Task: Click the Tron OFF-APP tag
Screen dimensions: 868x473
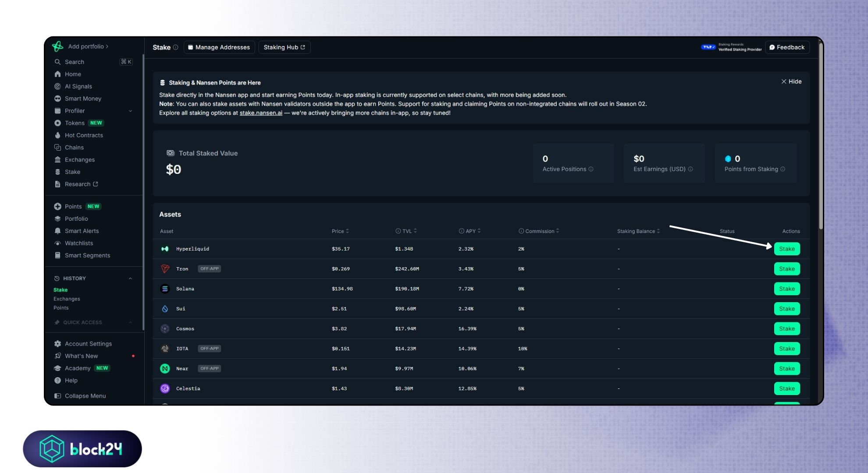Action: (209, 269)
